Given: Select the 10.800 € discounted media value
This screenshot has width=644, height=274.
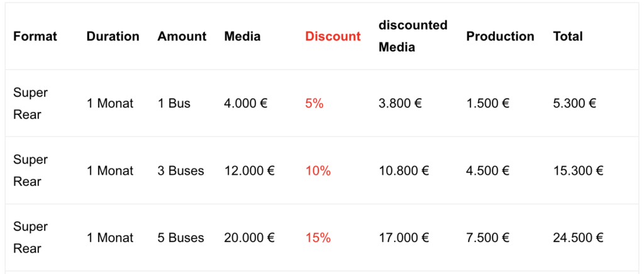Looking at the screenshot, I should click(x=404, y=170).
